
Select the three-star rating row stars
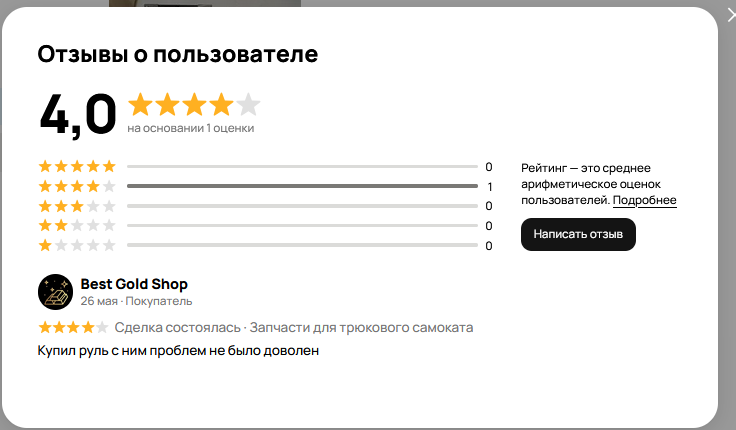pos(77,206)
